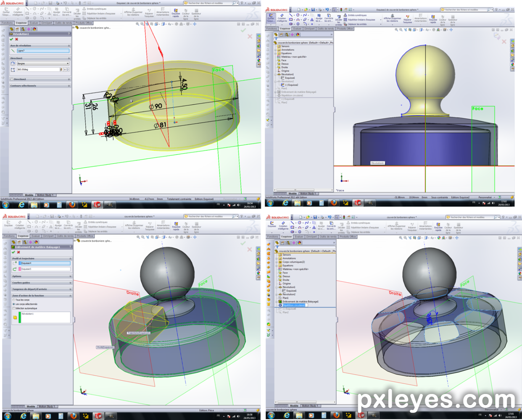Click Aimantations instantanées in bottom-left window
The height and width of the screenshot is (420, 522).
pos(163,225)
